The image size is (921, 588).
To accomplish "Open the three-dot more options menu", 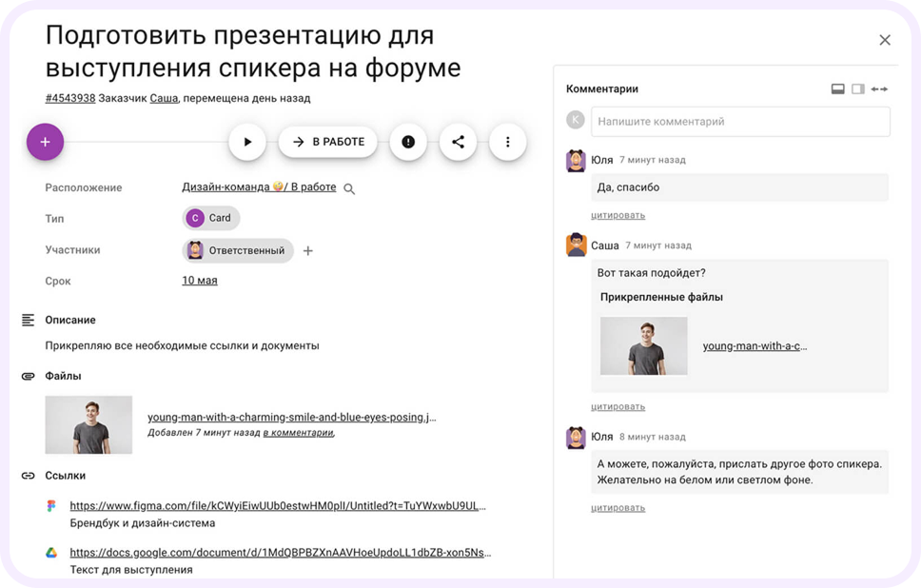I will 507,142.
